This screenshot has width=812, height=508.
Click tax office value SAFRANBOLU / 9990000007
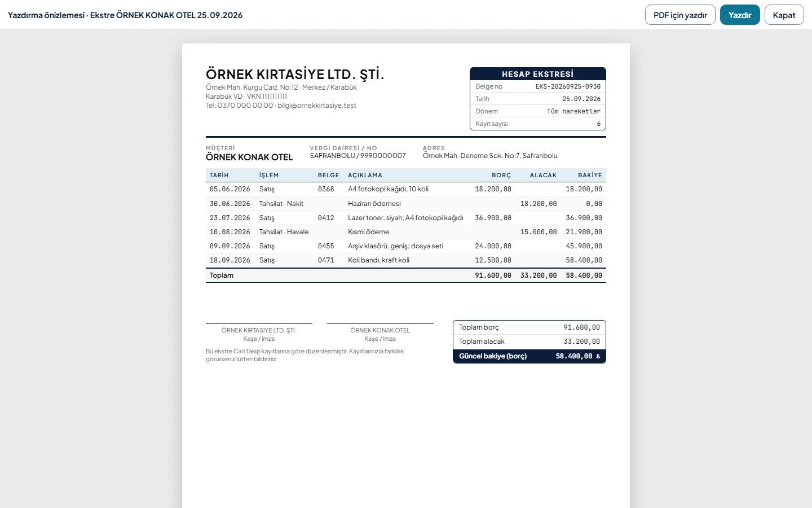358,156
